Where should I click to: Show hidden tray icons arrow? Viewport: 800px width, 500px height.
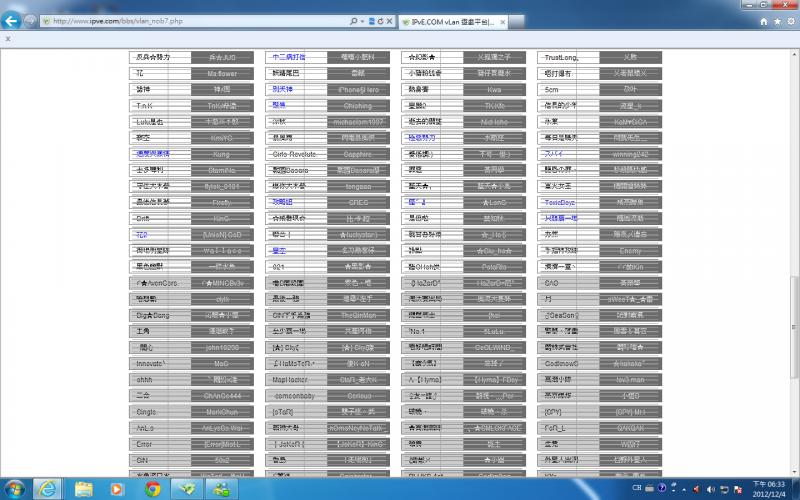684,490
